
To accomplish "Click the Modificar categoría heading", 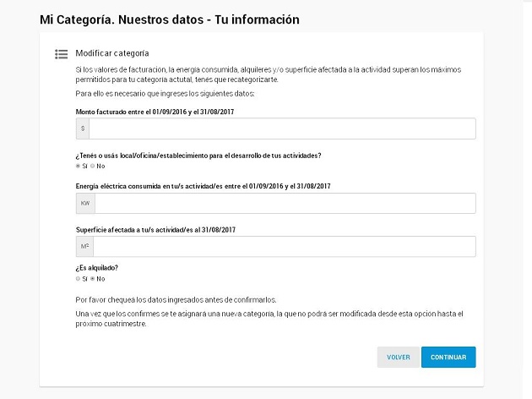I will click(111, 53).
